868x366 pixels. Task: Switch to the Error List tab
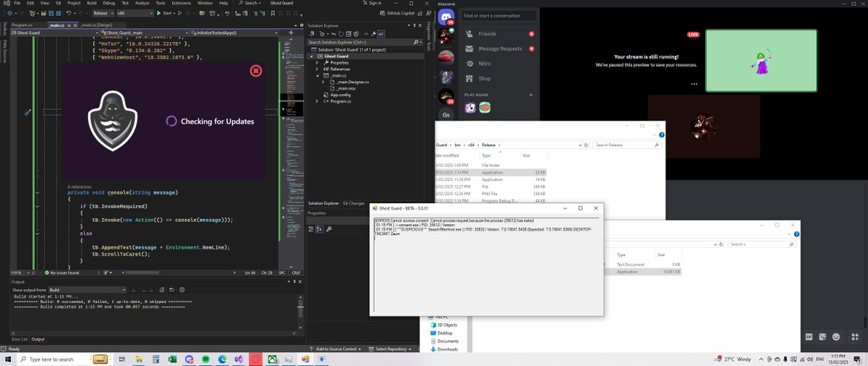(x=20, y=339)
